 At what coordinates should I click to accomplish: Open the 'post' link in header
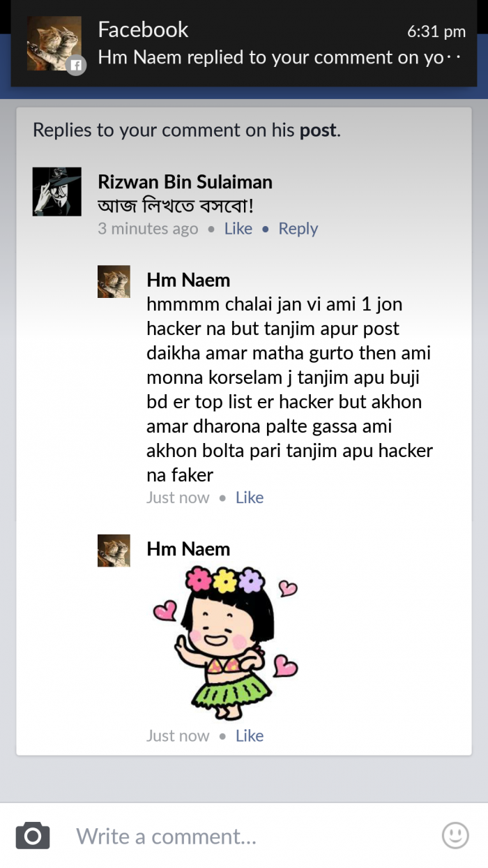[318, 130]
